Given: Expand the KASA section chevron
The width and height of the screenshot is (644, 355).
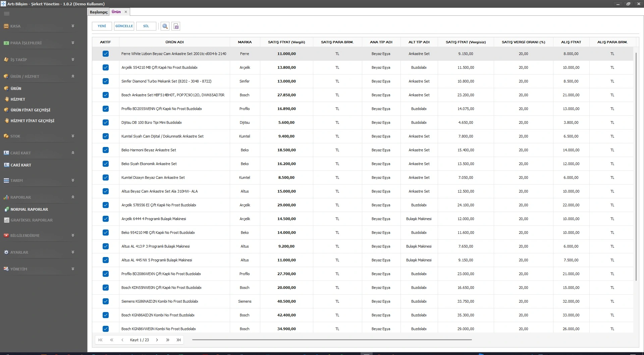Looking at the screenshot, I should pyautogui.click(x=73, y=26).
